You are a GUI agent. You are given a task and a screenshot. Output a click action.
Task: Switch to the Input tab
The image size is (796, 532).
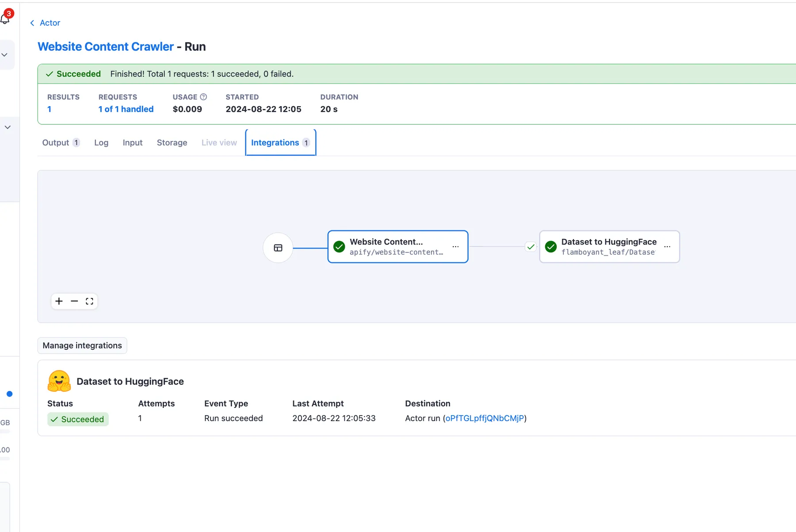click(x=133, y=143)
